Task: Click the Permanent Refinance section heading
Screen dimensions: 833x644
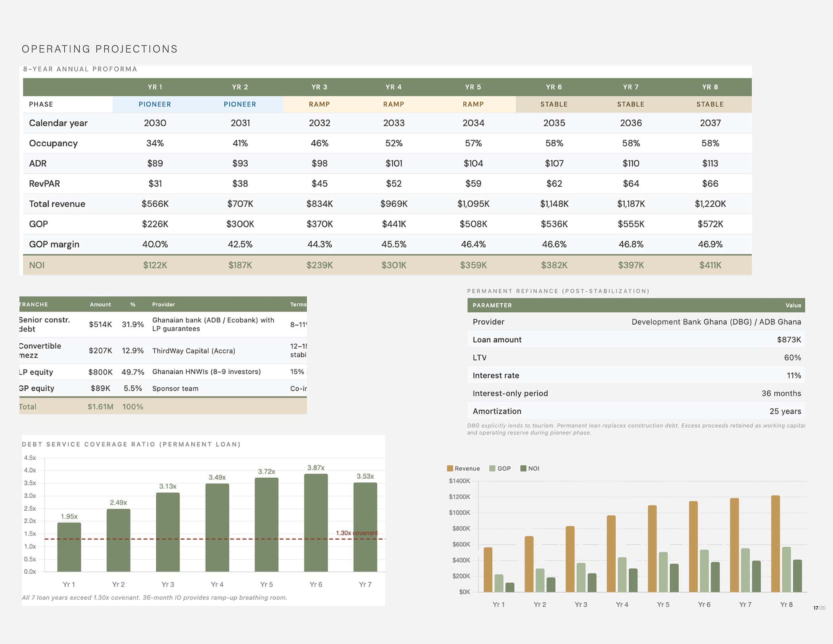Action: click(x=558, y=291)
